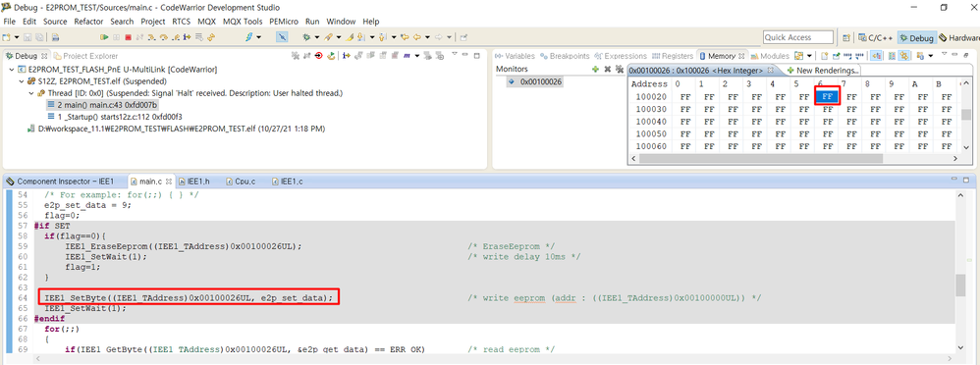The width and height of the screenshot is (980, 365).
Task: Open the Refactor menu
Action: tap(88, 22)
